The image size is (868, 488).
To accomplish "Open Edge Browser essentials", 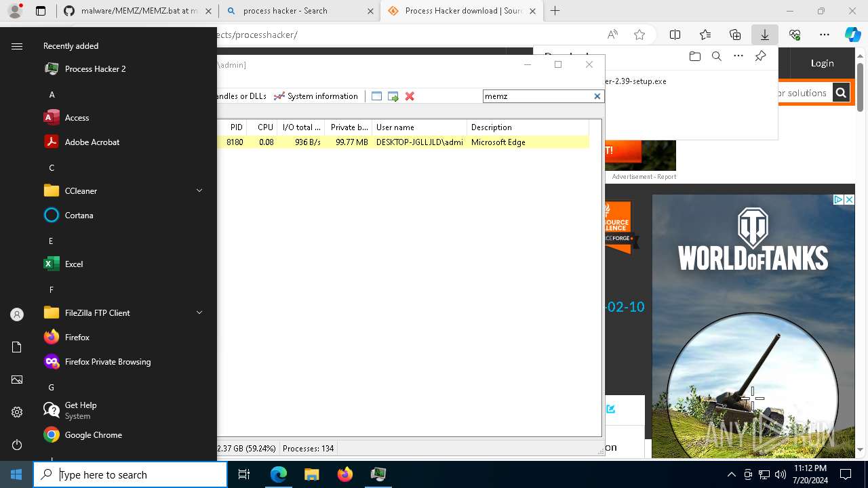I will tap(795, 35).
